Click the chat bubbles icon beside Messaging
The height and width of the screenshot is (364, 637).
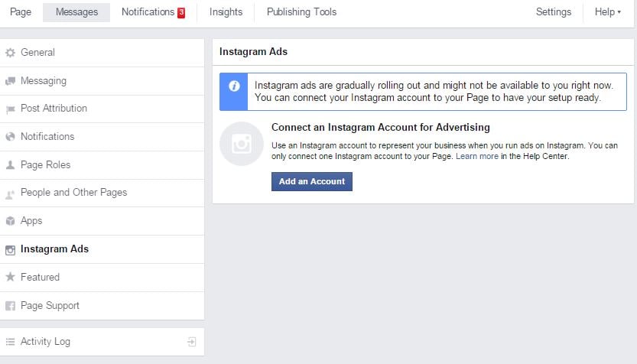point(10,81)
